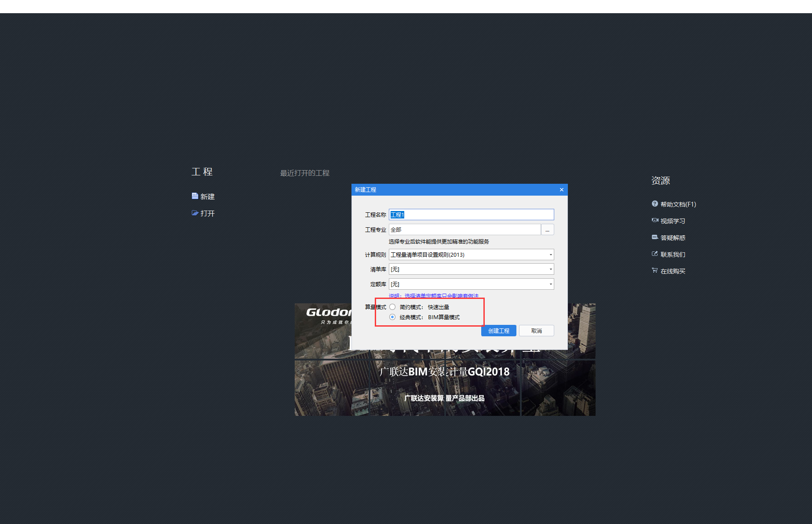Expand the 清单库 dropdown
The height and width of the screenshot is (524, 812).
(x=550, y=269)
